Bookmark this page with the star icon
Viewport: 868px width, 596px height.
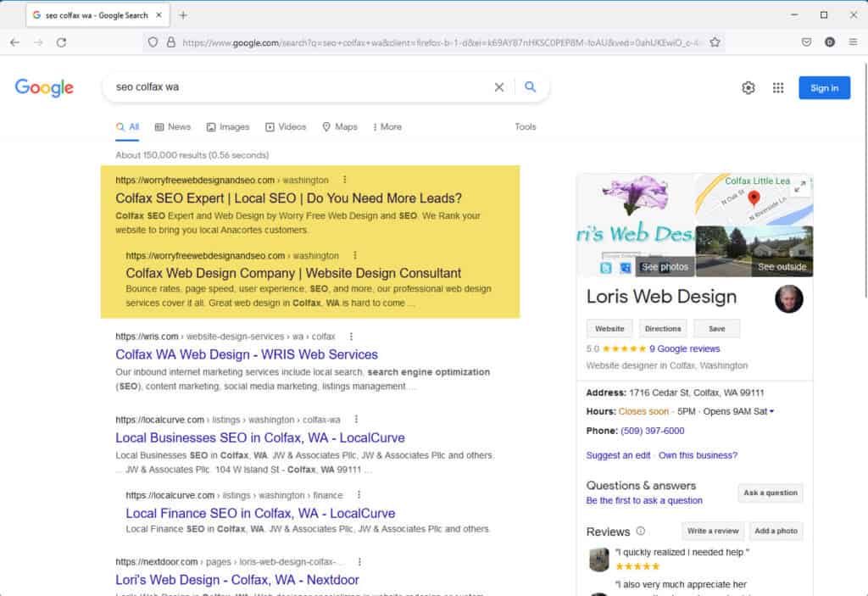715,42
